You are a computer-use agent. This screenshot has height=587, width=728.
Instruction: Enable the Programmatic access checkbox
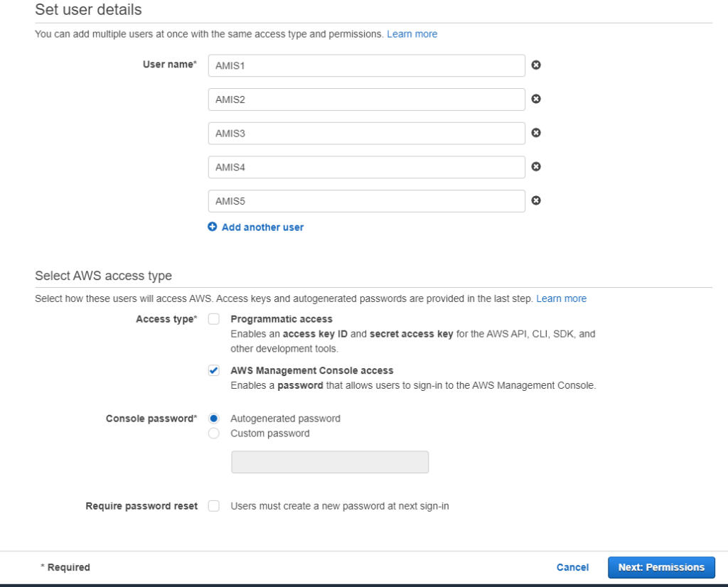click(214, 319)
